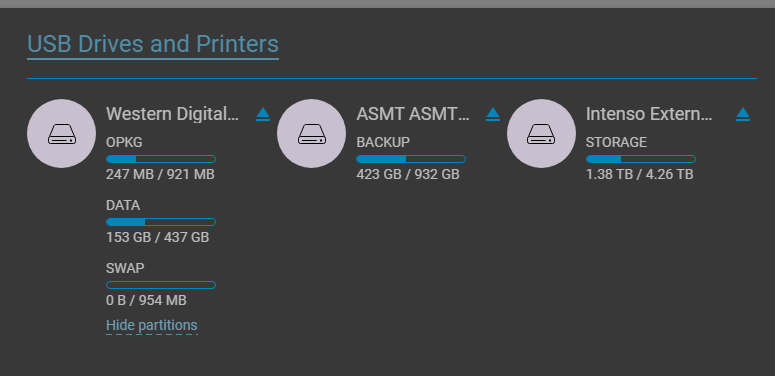Click the OPKG partition label
Viewport: 775px width, 376px height.
[x=124, y=142]
